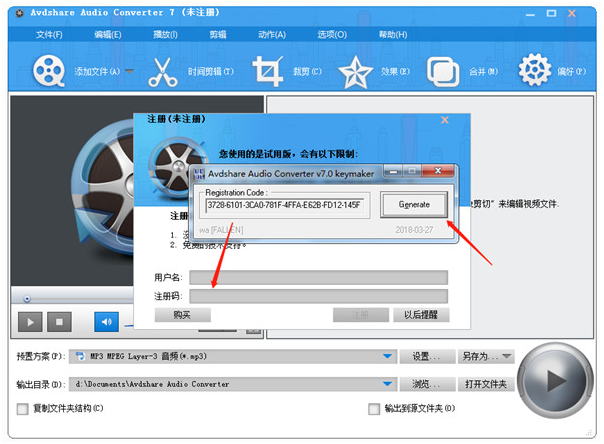This screenshot has height=444, width=604.
Task: Enable 复制文件夹结构 checkbox
Action: [22, 409]
